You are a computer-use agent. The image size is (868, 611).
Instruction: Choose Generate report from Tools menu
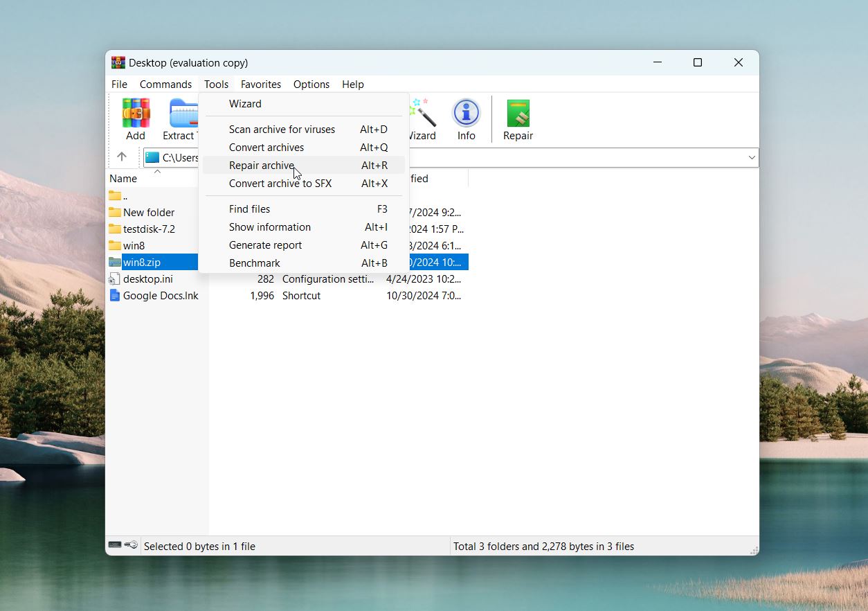[265, 245]
